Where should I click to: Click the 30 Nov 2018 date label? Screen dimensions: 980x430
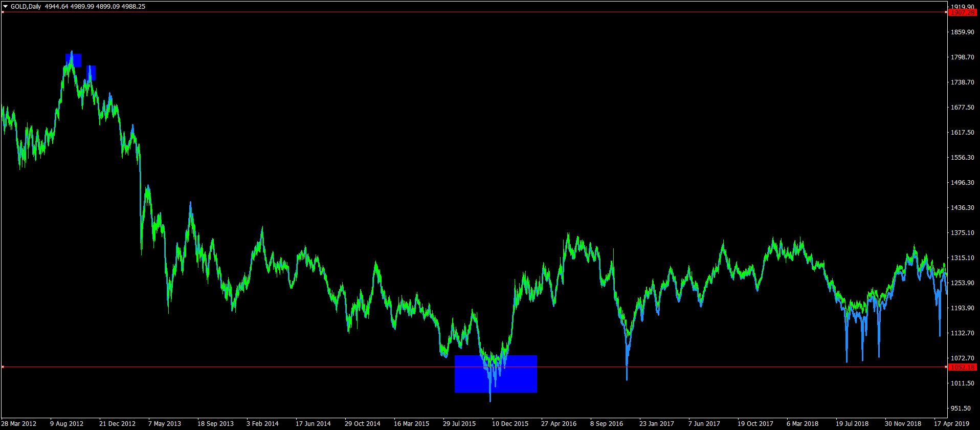pos(903,423)
